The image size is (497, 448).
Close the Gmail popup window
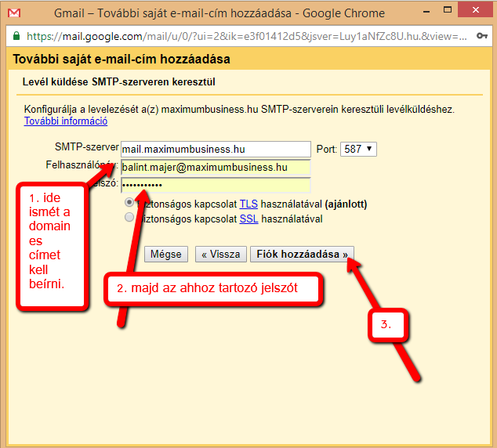[x=476, y=10]
